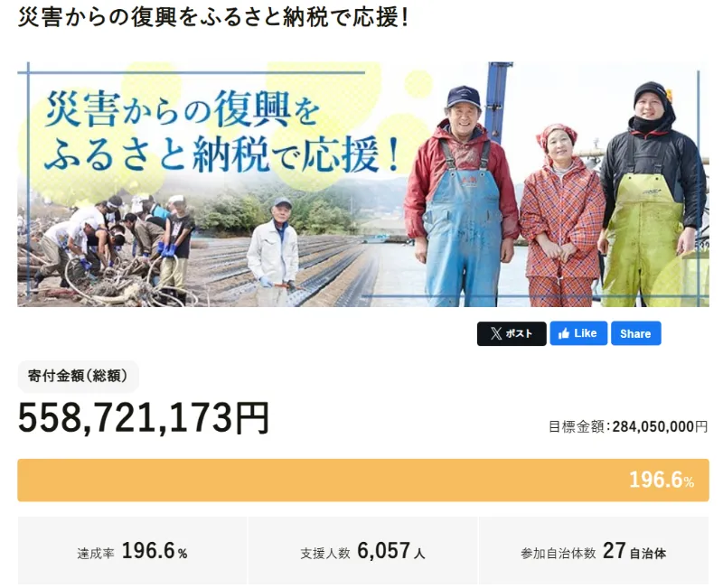Image resolution: width=723 pixels, height=588 pixels.
Task: Click the Like button text
Action: (x=586, y=333)
